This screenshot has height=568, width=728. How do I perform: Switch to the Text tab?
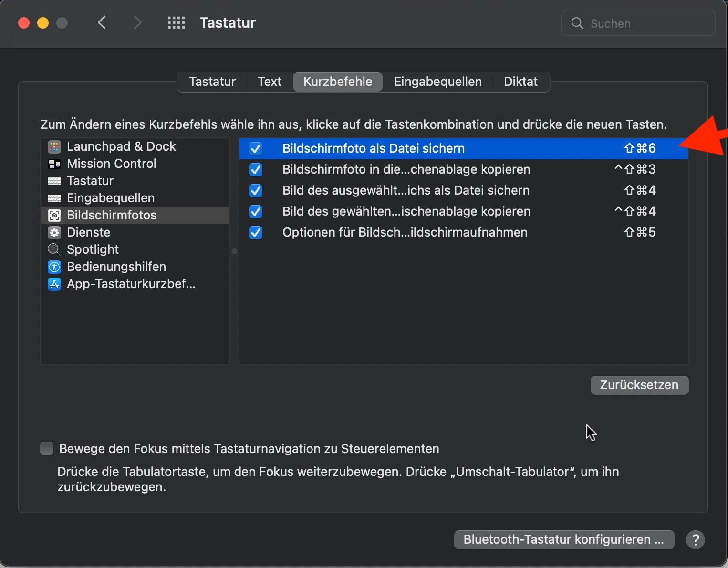pos(270,82)
